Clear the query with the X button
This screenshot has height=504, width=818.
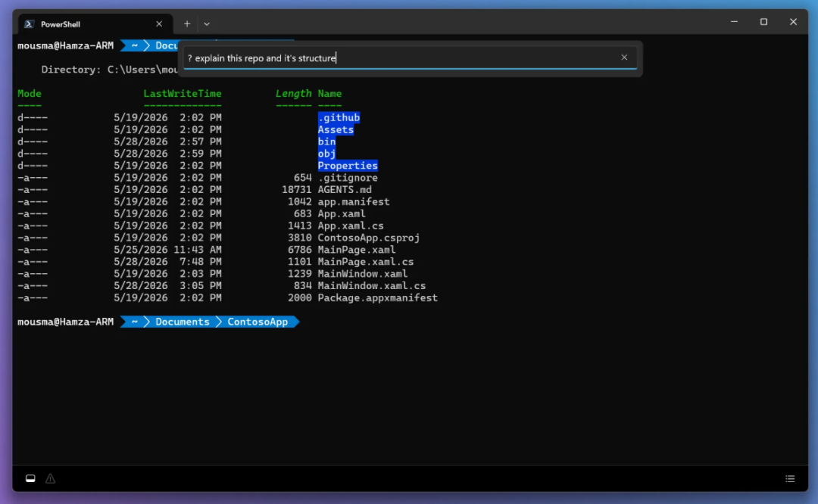click(x=624, y=58)
